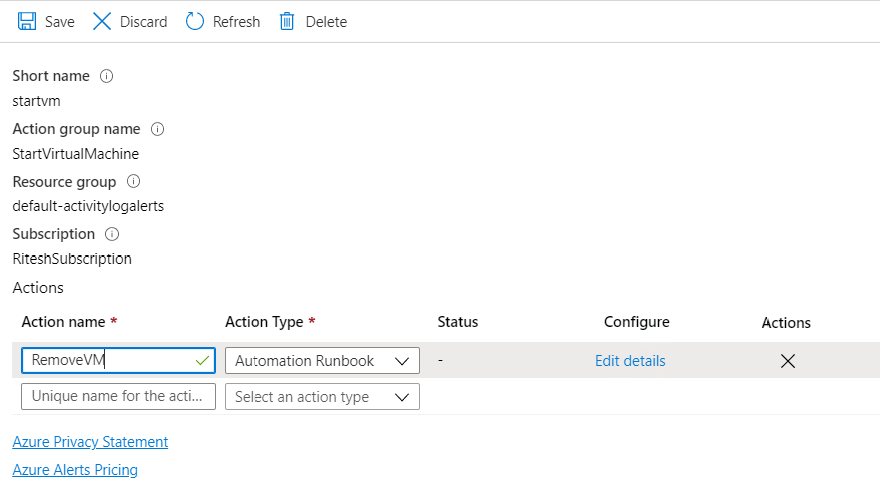This screenshot has width=880, height=478.
Task: Click the Status column header
Action: pyautogui.click(x=458, y=322)
